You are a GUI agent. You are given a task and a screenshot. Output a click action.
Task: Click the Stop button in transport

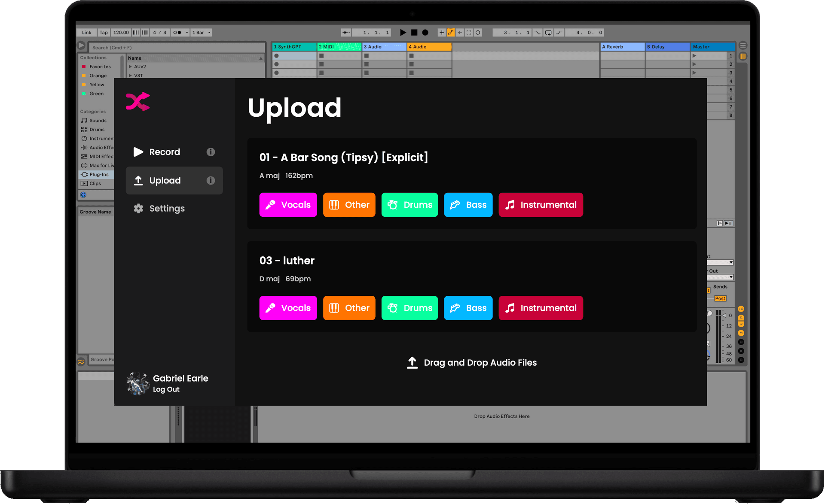414,33
